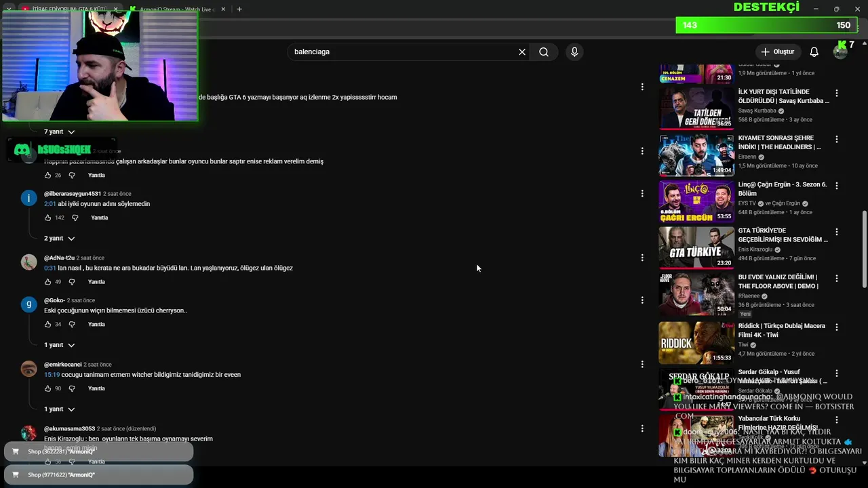Dislike the comment by @ilberarasaygun4531
Image resolution: width=868 pixels, height=488 pixels.
click(75, 218)
